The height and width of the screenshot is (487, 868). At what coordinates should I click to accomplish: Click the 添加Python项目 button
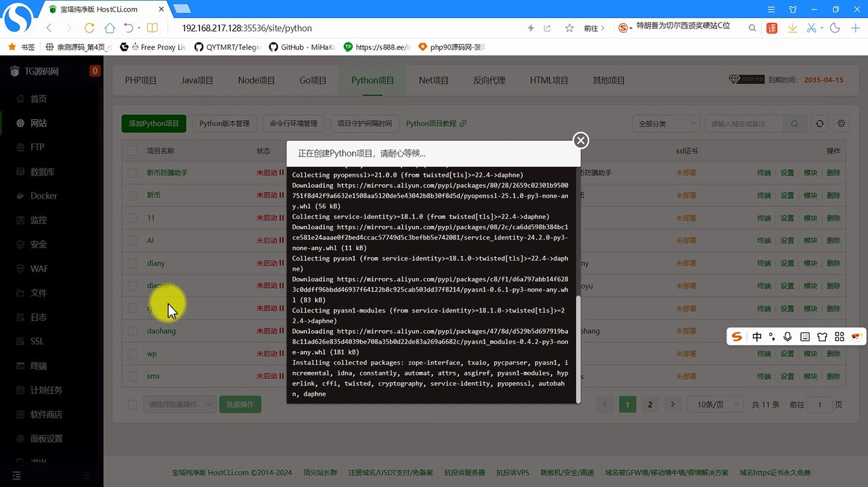[x=154, y=124]
